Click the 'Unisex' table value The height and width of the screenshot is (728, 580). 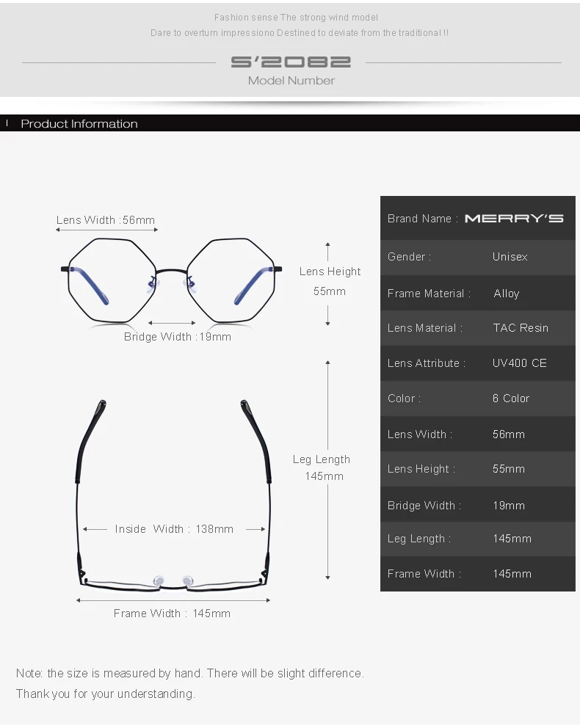[510, 257]
